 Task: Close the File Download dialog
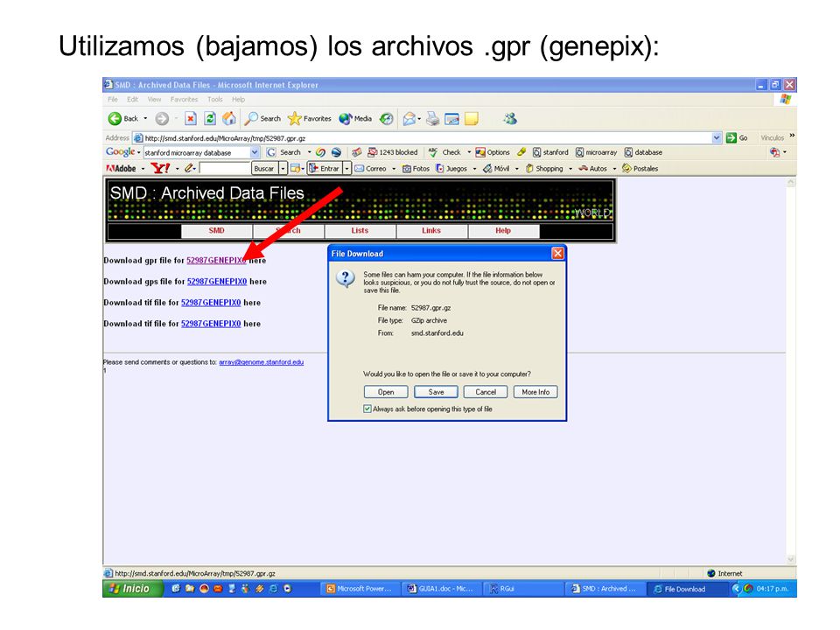click(557, 254)
